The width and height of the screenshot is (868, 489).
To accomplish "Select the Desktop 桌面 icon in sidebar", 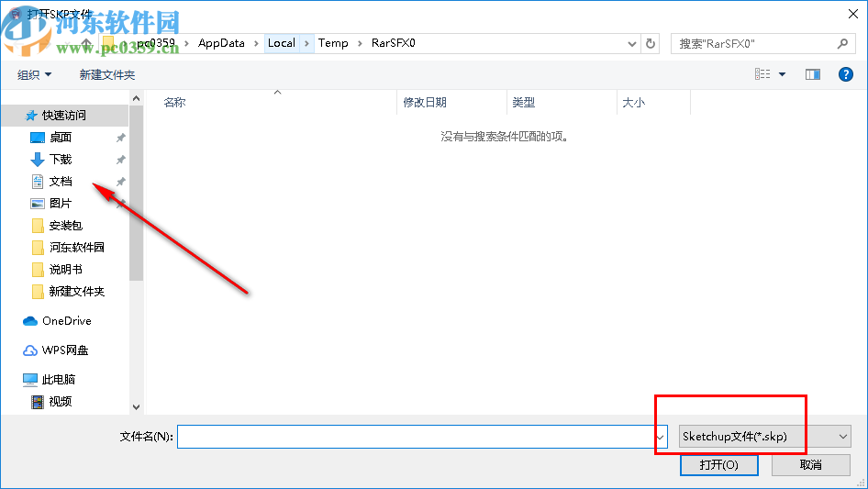I will coord(37,138).
